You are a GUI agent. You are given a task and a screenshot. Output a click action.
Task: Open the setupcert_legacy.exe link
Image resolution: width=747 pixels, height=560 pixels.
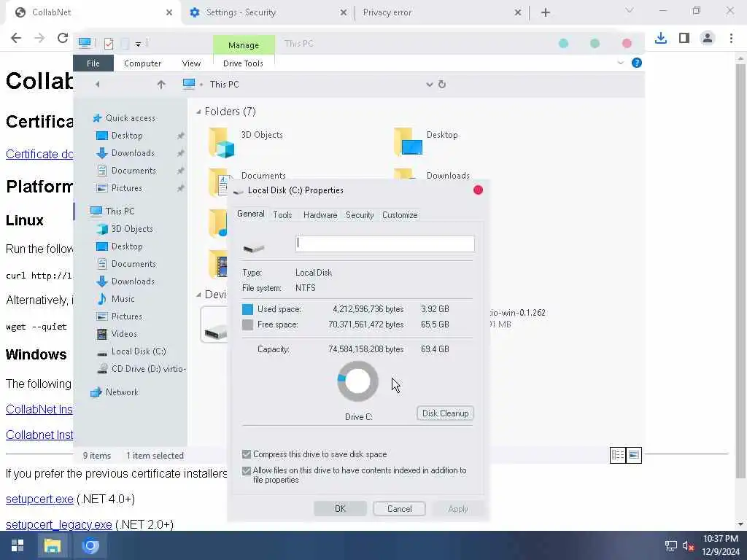tap(58, 525)
